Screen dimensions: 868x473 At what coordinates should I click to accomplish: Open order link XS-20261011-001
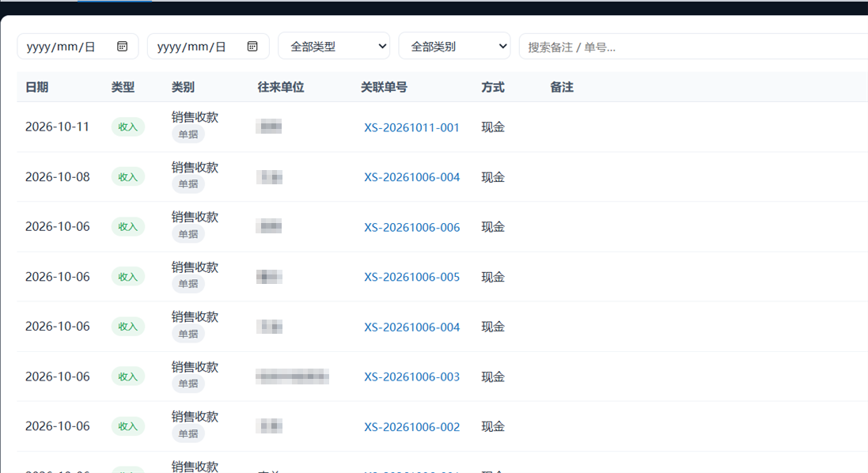tap(412, 127)
